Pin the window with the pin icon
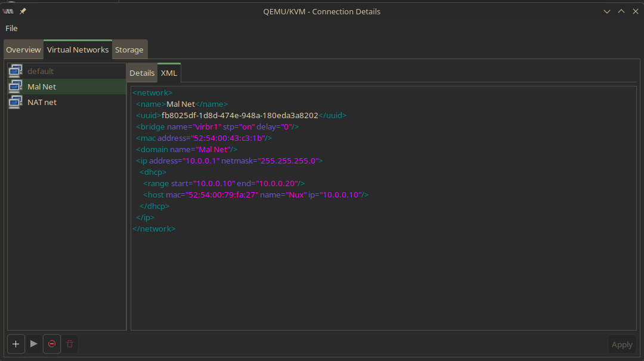The width and height of the screenshot is (644, 361). pos(23,11)
